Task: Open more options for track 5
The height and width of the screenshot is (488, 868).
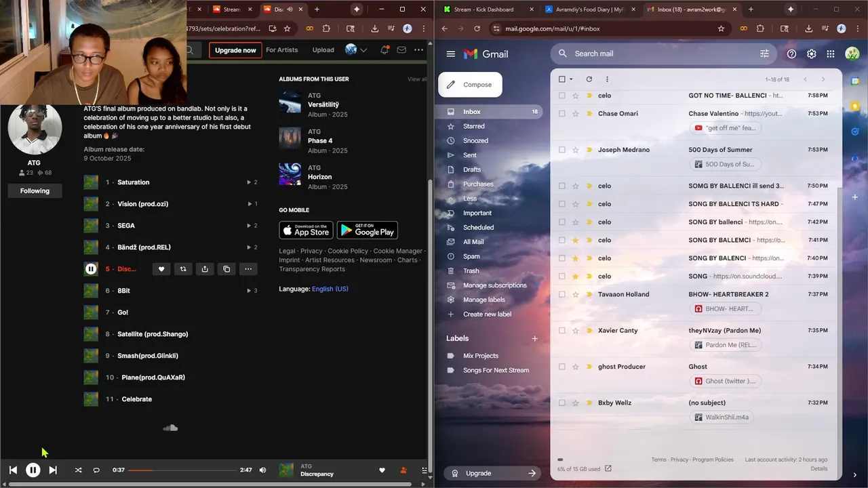Action: [x=248, y=269]
